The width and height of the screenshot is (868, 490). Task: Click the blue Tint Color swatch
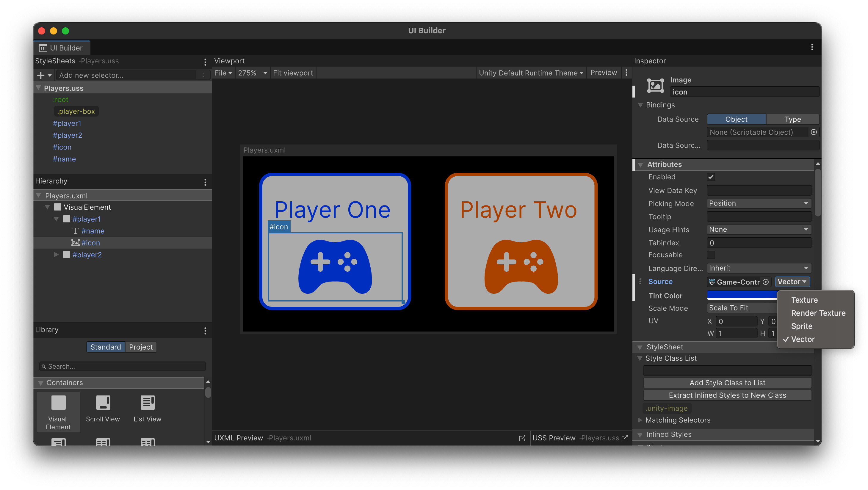(741, 295)
